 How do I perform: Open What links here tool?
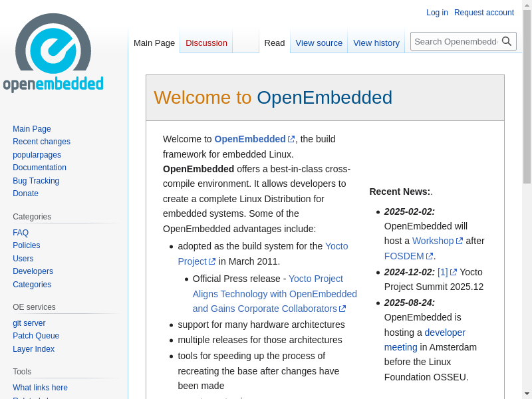coord(40,388)
